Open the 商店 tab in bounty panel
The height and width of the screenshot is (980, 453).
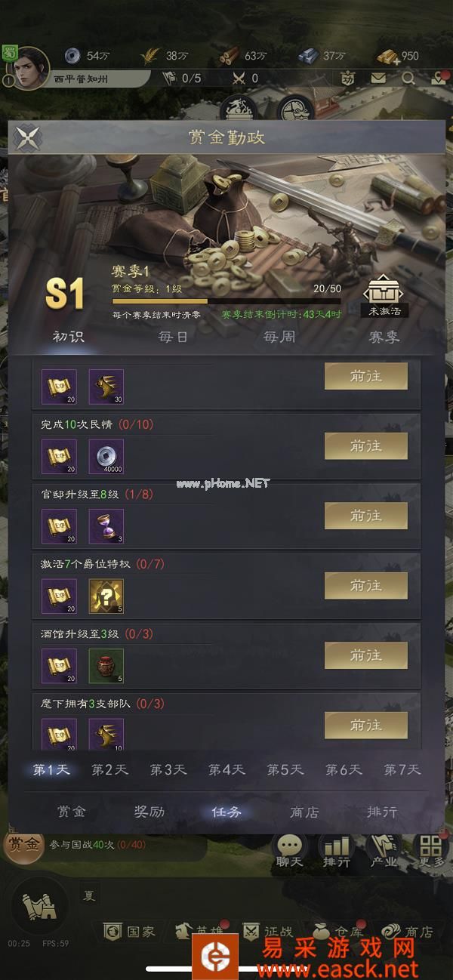[x=304, y=812]
